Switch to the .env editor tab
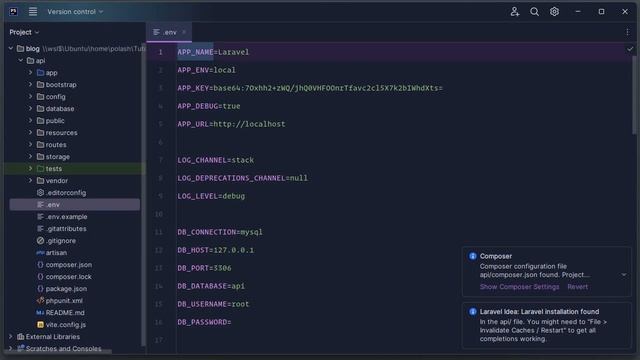Image resolution: width=640 pixels, height=360 pixels. coord(170,32)
